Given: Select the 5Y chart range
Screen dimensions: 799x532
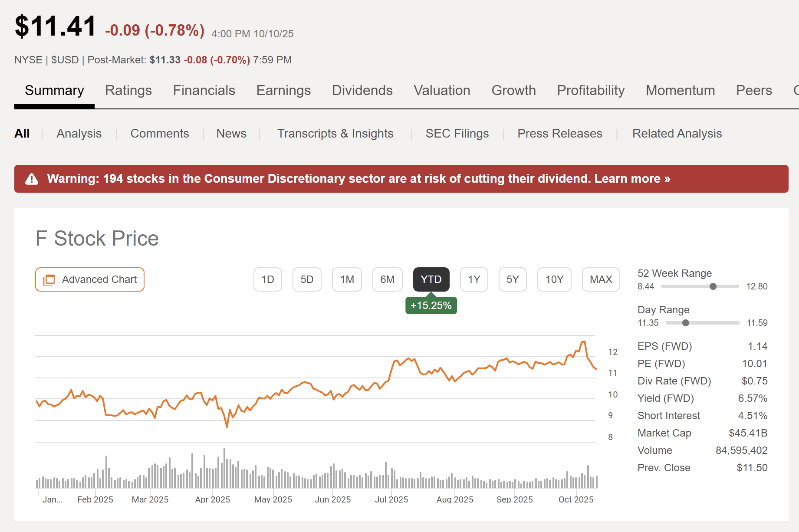Looking at the screenshot, I should 513,279.
